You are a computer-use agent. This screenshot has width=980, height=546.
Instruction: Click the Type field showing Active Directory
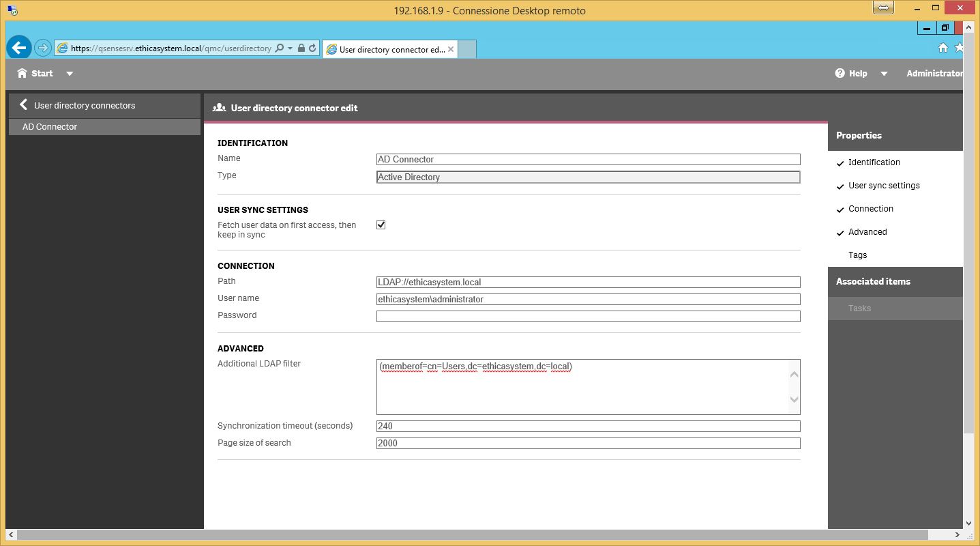point(588,177)
